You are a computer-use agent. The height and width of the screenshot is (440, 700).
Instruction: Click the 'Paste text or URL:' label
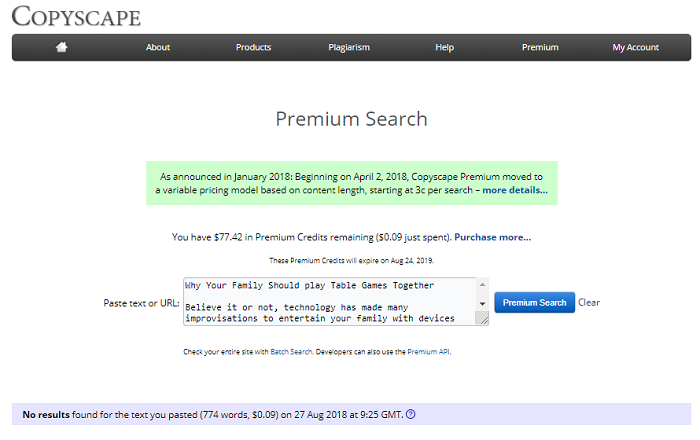pos(141,303)
